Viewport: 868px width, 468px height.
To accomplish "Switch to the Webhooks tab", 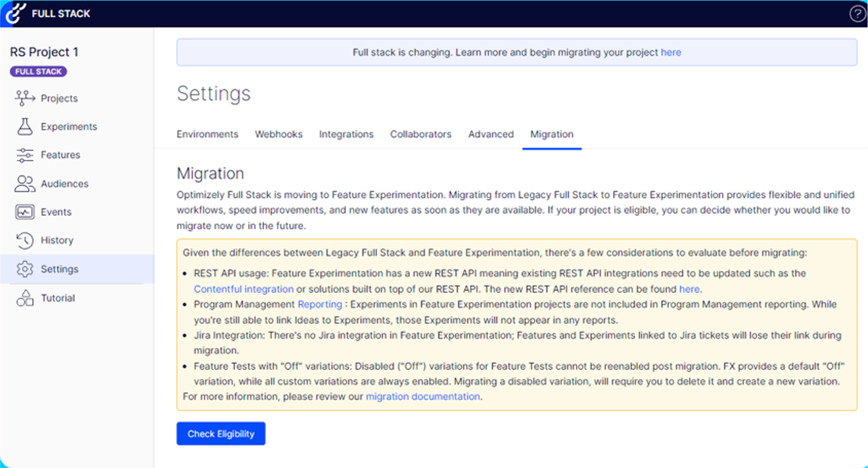I will point(279,134).
